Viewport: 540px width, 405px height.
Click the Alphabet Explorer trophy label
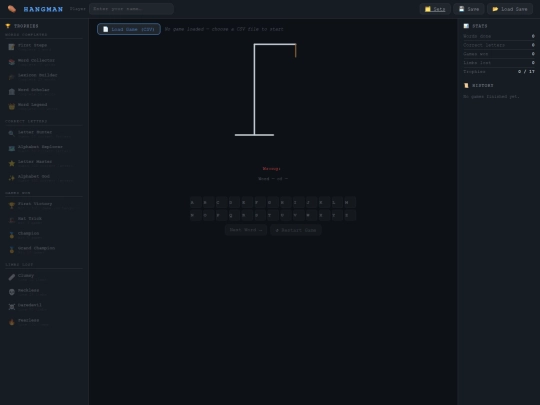click(x=40, y=147)
